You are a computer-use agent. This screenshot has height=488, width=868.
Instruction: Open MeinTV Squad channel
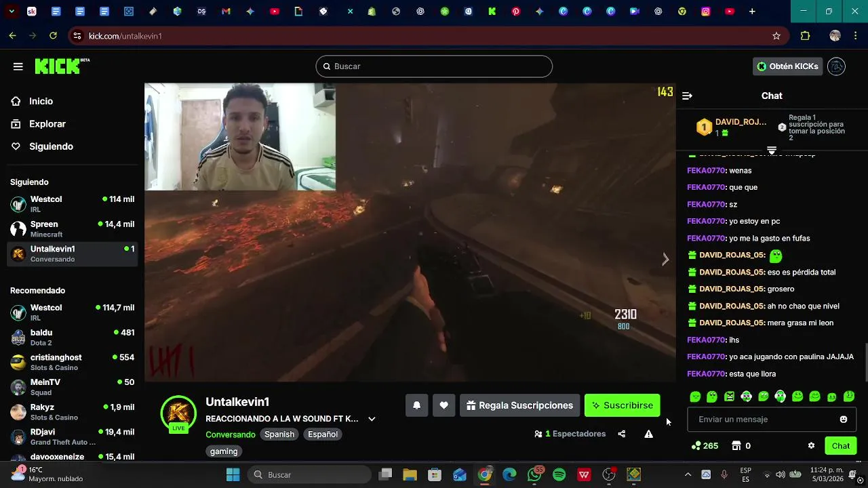tap(72, 387)
